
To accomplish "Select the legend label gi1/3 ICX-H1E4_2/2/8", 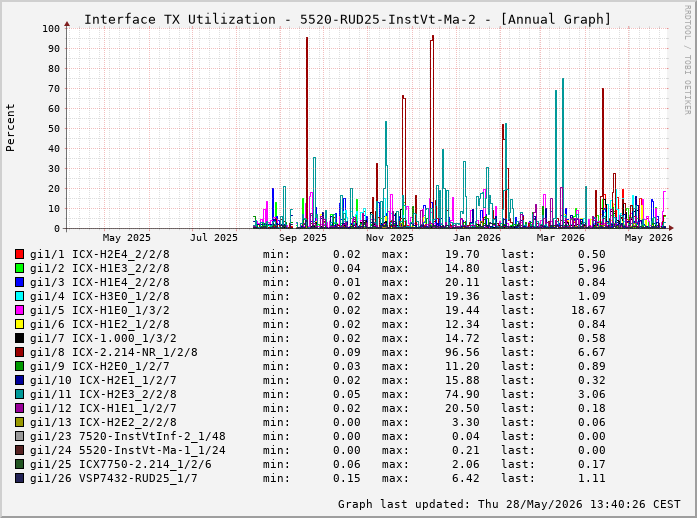I will 100,282.
